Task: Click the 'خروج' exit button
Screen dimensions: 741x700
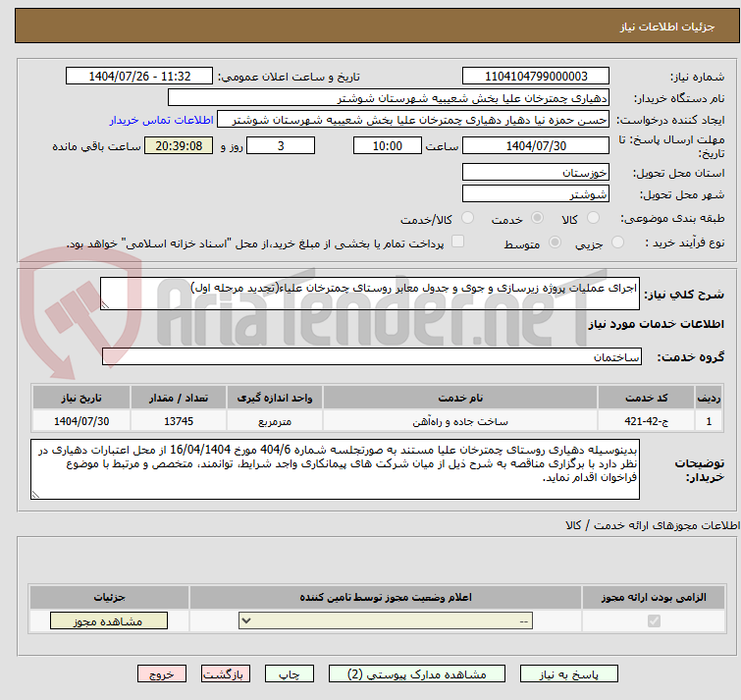Action: (162, 674)
